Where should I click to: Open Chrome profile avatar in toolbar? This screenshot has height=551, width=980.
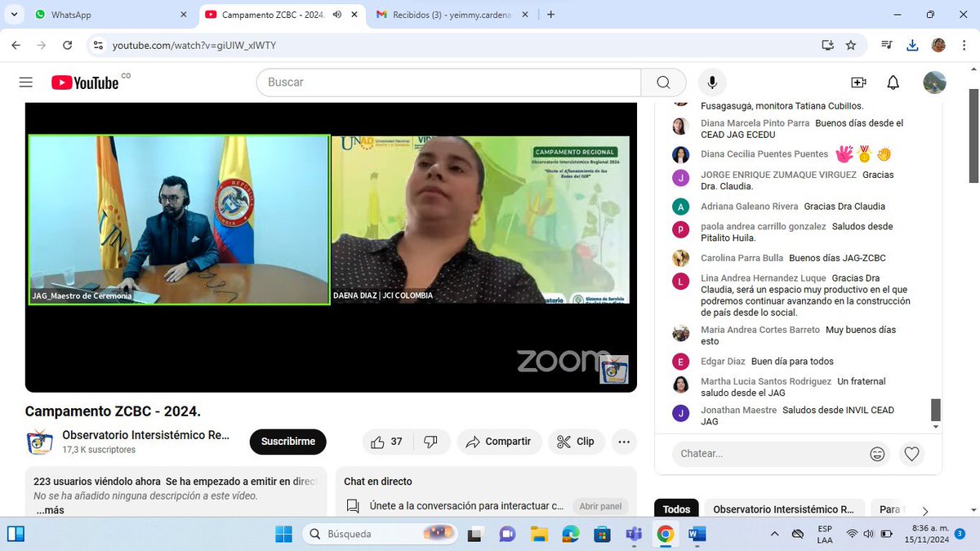938,45
